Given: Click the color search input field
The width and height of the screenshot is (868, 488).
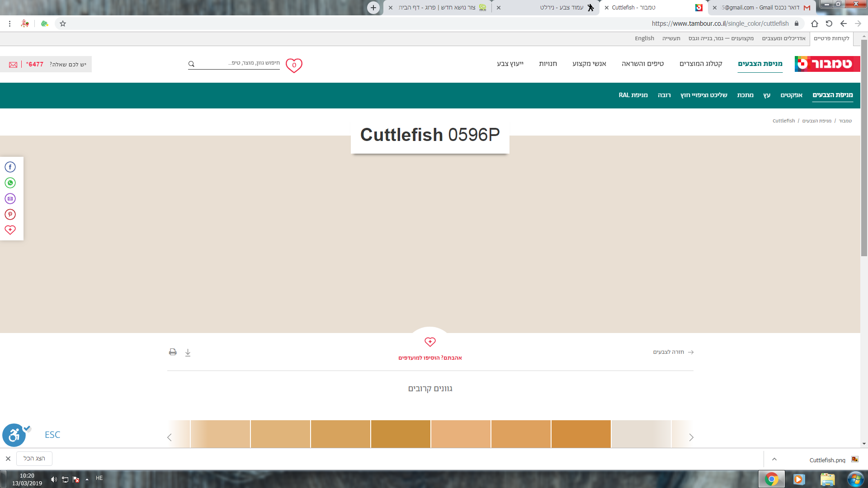Looking at the screenshot, I should (240, 63).
